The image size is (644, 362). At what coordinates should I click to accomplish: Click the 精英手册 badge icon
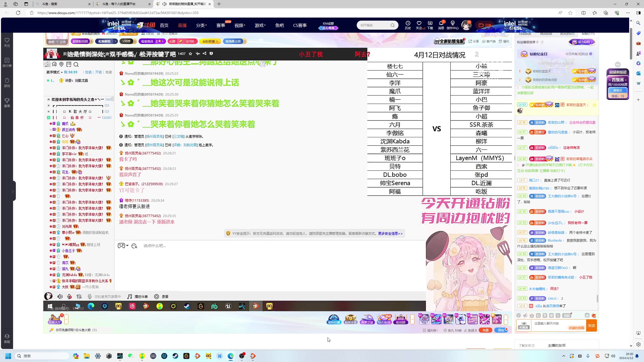point(350,319)
